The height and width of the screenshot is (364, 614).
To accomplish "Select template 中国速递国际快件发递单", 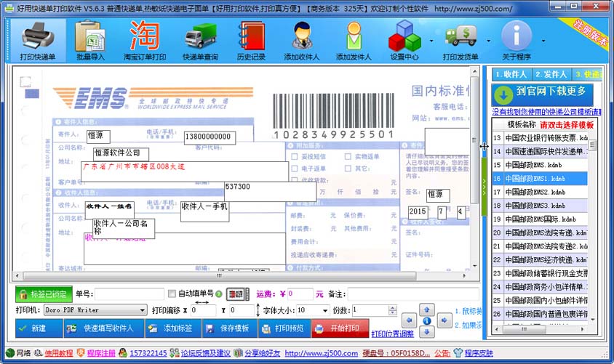I will (x=540, y=151).
